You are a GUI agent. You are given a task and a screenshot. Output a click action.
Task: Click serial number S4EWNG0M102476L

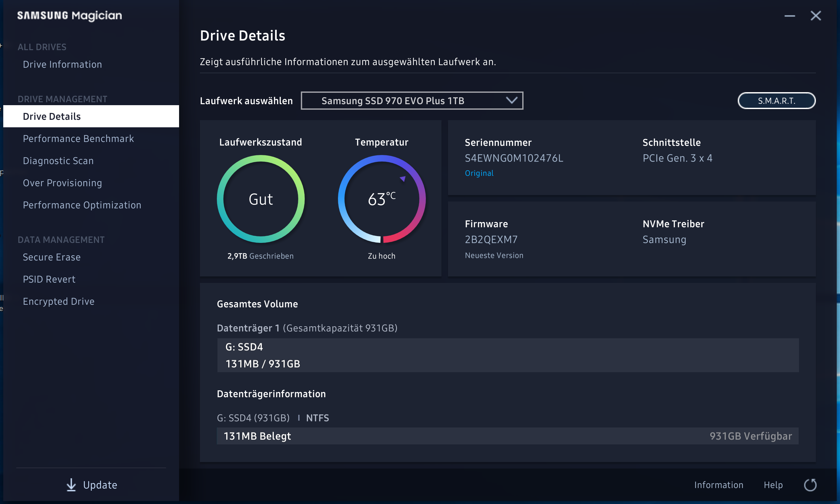[514, 158]
